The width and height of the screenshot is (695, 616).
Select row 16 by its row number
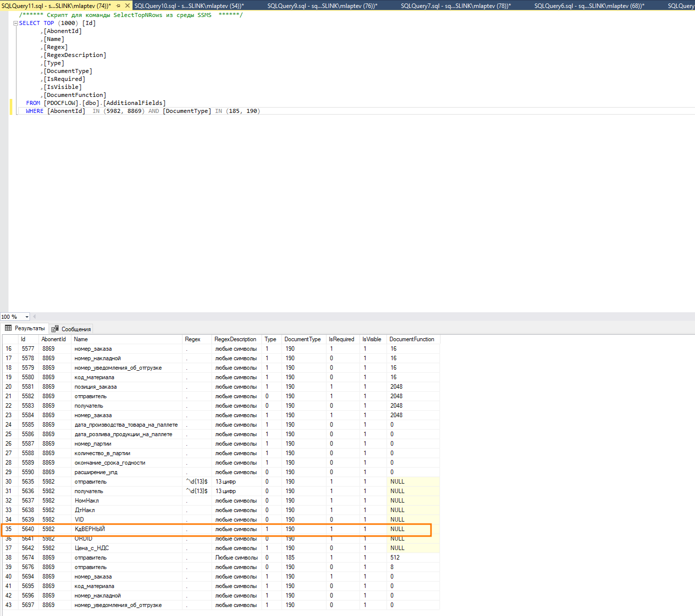[9, 349]
